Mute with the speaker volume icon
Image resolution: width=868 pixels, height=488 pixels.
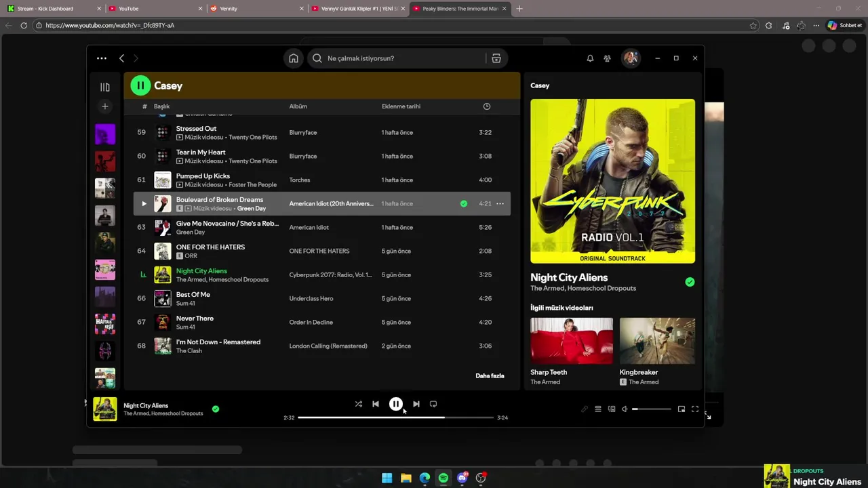625,409
